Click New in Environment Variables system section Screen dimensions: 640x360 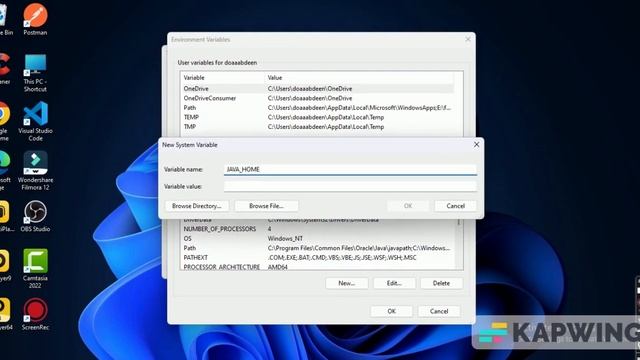[347, 283]
